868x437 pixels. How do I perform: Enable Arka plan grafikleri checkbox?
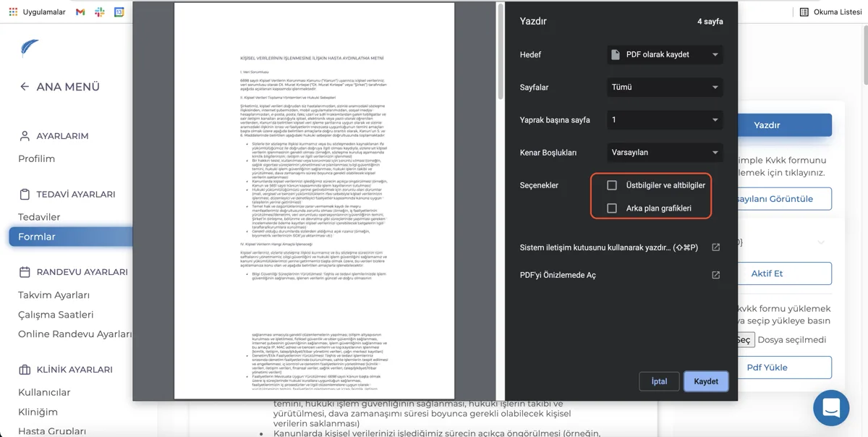[x=612, y=208]
